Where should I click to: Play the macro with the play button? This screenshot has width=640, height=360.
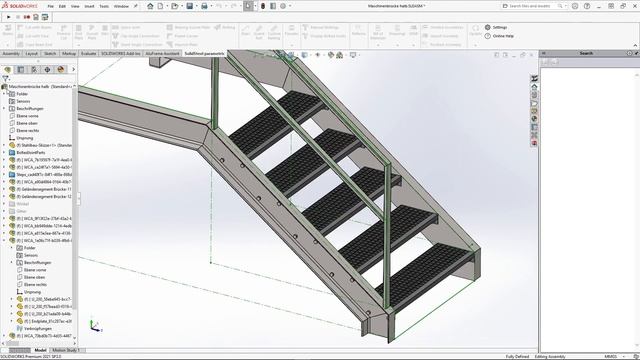[9, 17]
